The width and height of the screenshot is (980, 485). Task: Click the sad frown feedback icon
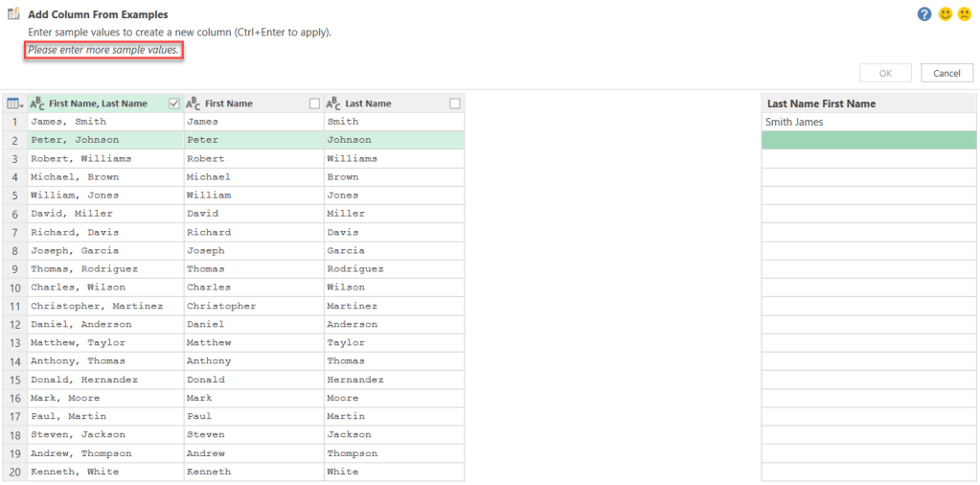965,14
